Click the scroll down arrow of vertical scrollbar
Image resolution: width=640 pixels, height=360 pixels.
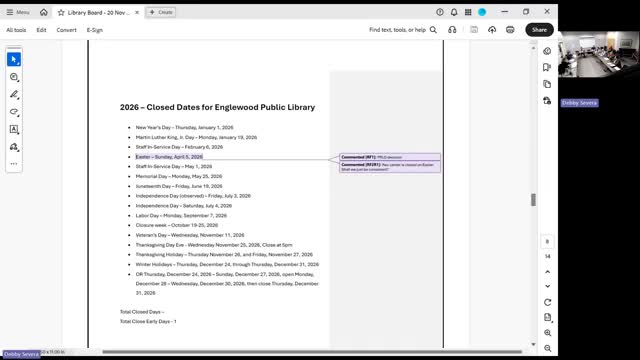pyautogui.click(x=533, y=344)
